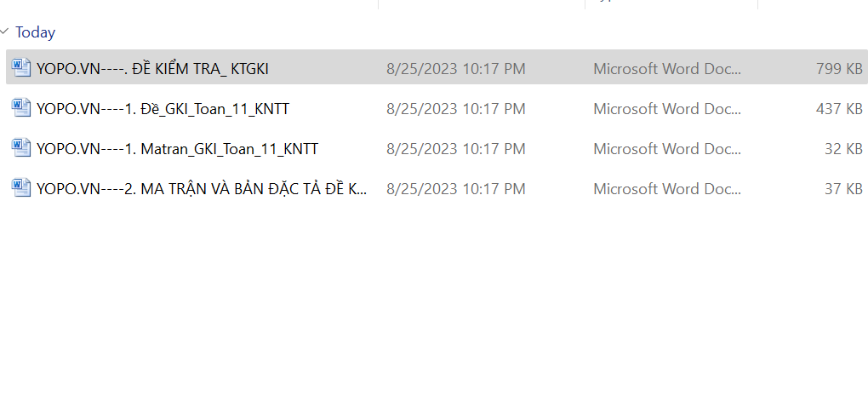Viewport: 868px width, 419px height.
Task: Click date modified of ĐỀ KIỂM TRA_ KTGKI file
Action: [x=455, y=69]
